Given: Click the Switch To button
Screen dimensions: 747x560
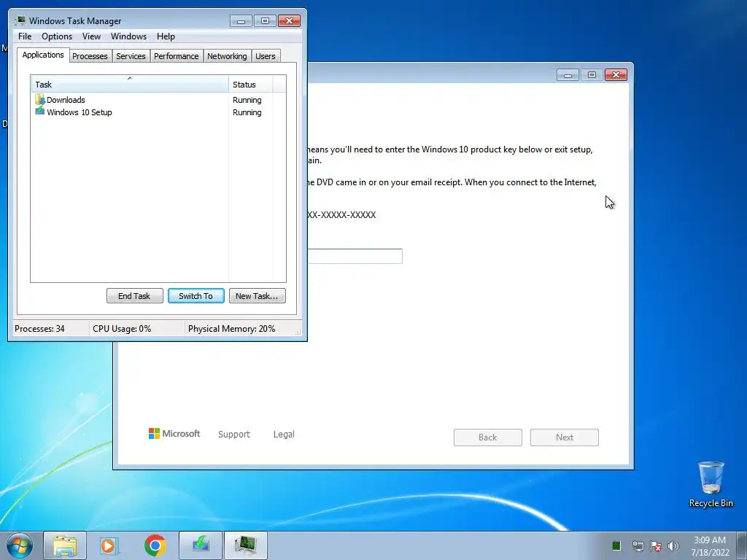Looking at the screenshot, I should pyautogui.click(x=196, y=296).
